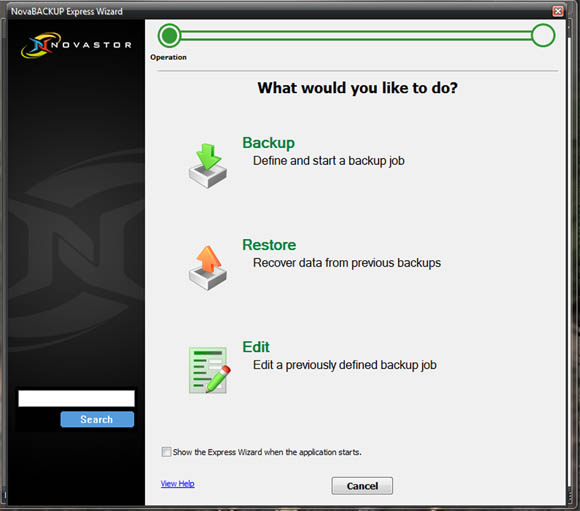
Task: Cancel the Express Wizard
Action: point(362,486)
